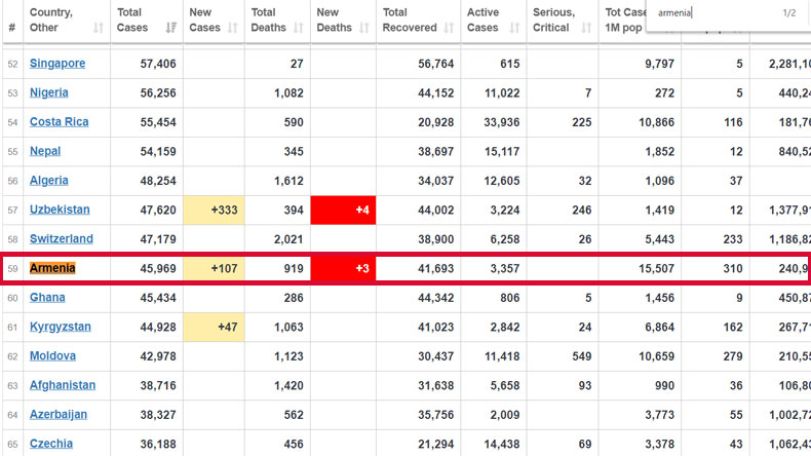Sort by Total Recovered icon
Image resolution: width=811 pixels, height=456 pixels.
coord(449,28)
